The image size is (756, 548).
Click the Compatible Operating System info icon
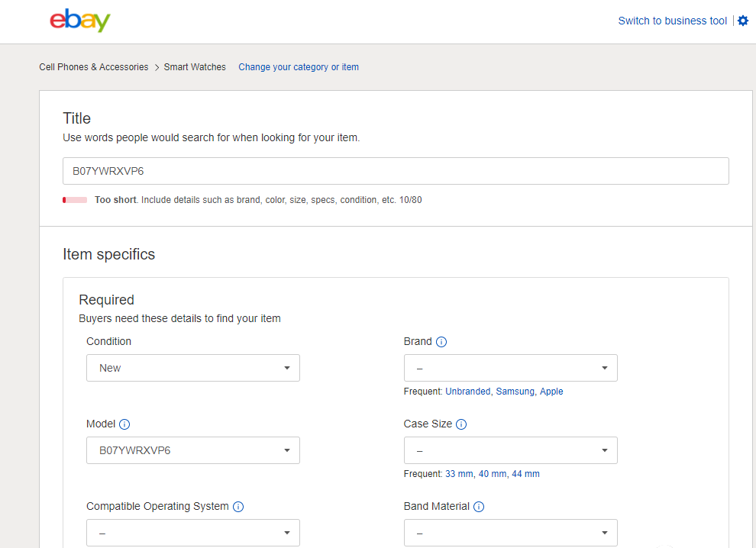(x=238, y=507)
